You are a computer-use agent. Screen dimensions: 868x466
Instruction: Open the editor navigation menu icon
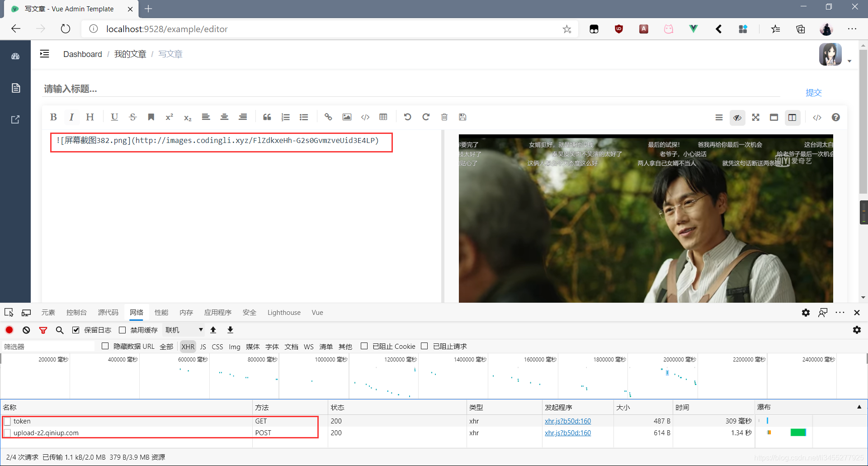719,118
